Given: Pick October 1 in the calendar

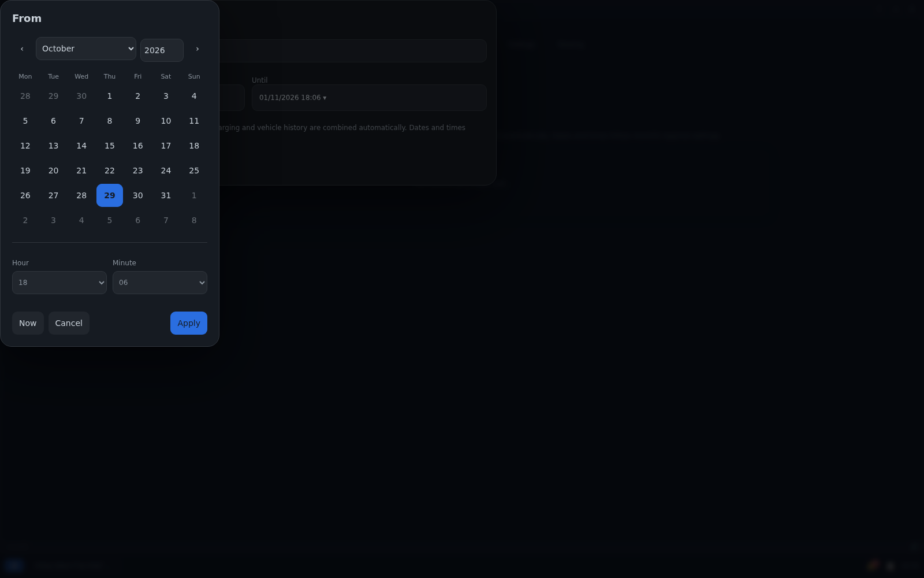Looking at the screenshot, I should pos(110,96).
